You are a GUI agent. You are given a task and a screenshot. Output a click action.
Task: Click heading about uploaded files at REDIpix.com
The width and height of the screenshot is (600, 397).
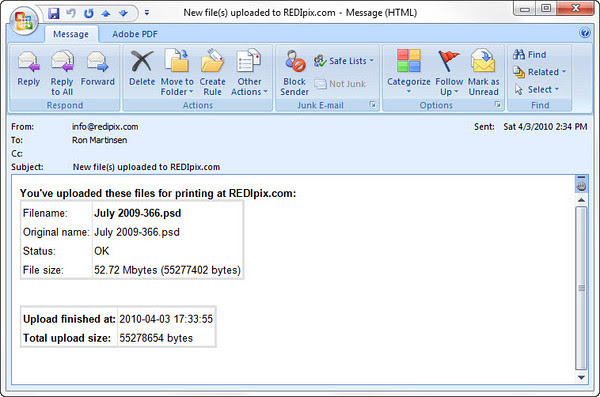pyautogui.click(x=158, y=193)
